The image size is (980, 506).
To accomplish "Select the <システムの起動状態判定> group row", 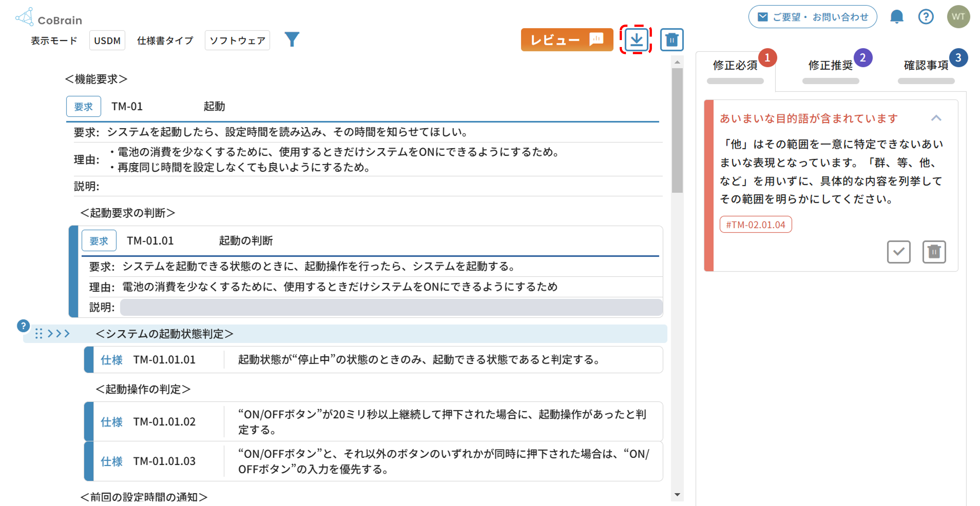I will point(345,333).
